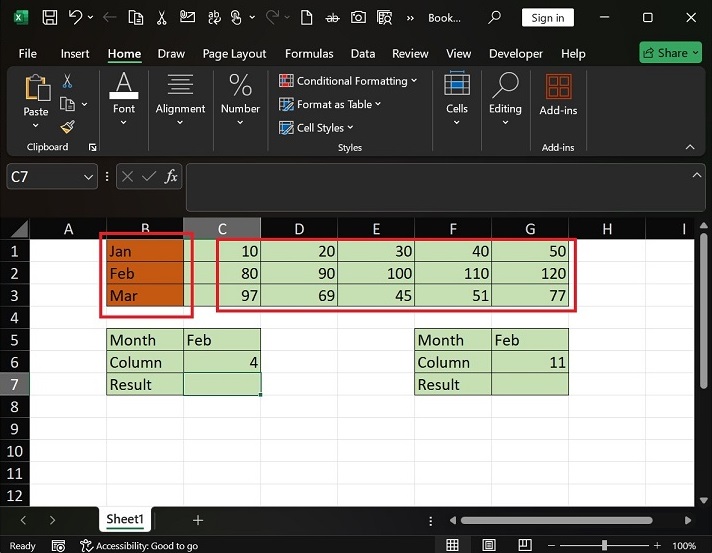Screen dimensions: 712x553
Task: Add a new sheet with plus icon
Action: [x=198, y=520]
